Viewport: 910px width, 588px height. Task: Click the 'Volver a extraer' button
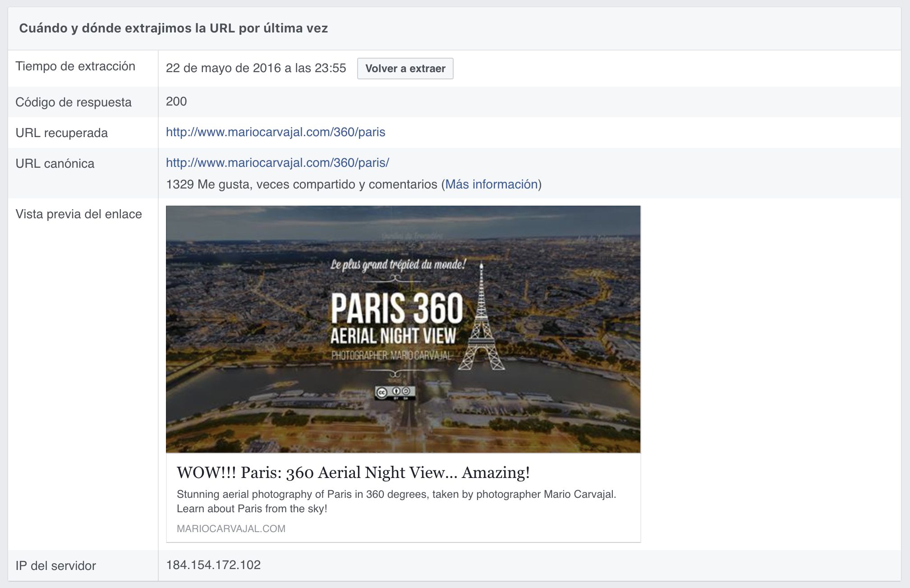(405, 69)
